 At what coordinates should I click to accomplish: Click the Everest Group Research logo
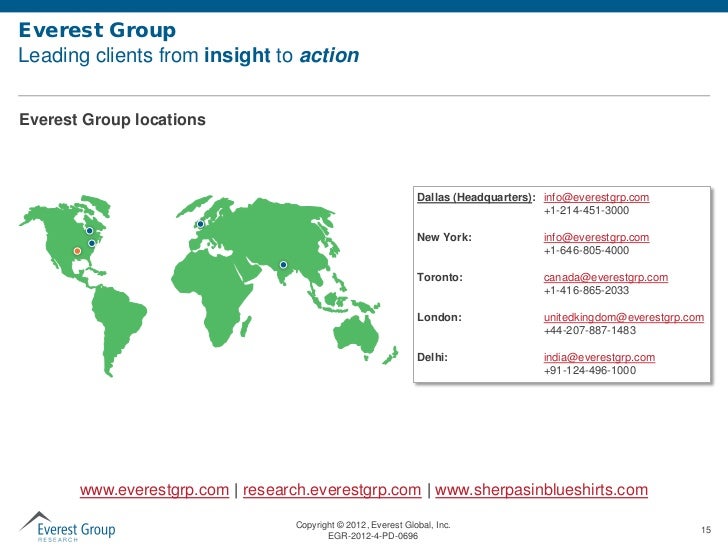click(67, 527)
